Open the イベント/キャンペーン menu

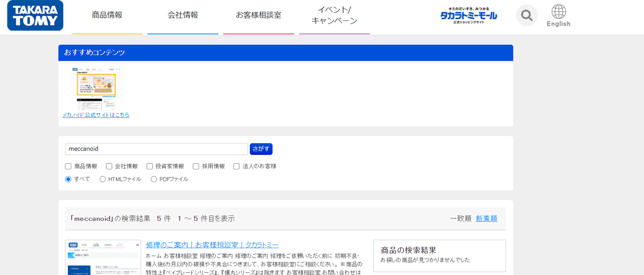point(334,16)
